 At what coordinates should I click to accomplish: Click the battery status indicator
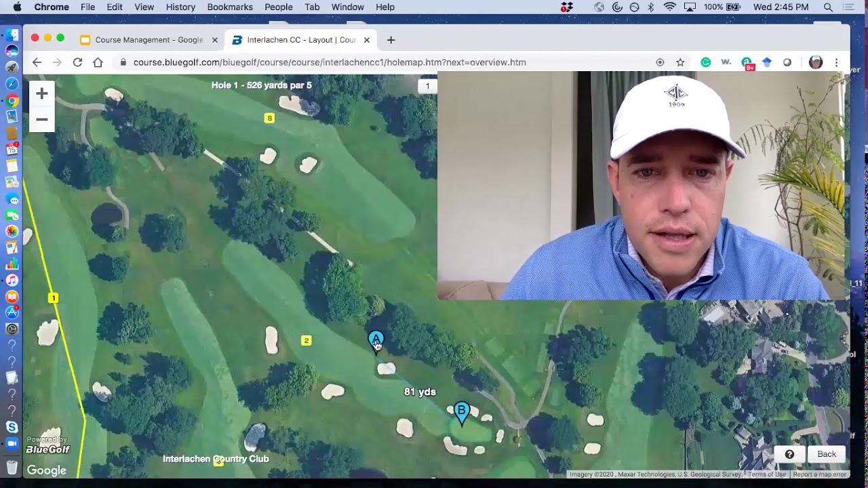(x=723, y=7)
